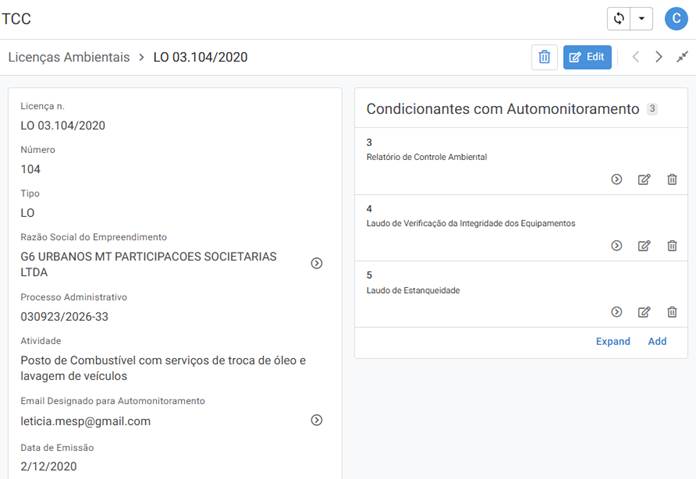The height and width of the screenshot is (479, 696).
Task: Click the Edit button
Action: pyautogui.click(x=587, y=57)
